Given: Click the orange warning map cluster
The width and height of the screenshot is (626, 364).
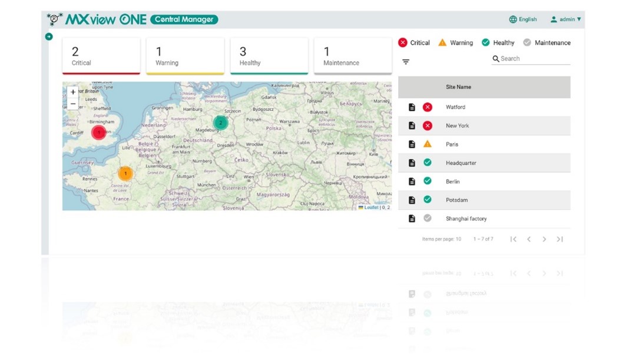Looking at the screenshot, I should pos(125,174).
